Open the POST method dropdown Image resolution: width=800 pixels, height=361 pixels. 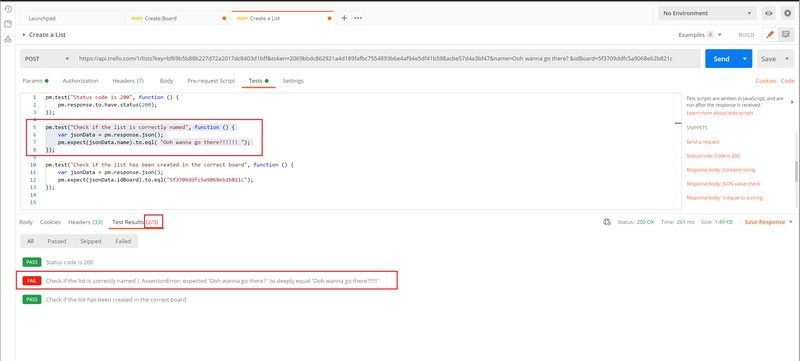(x=46, y=59)
